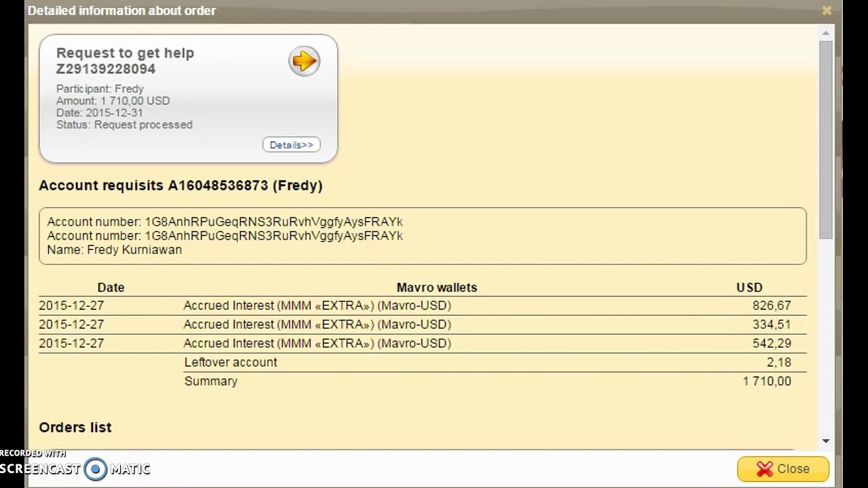Image resolution: width=868 pixels, height=488 pixels.
Task: Click the "Participant: Fredy" line
Action: click(100, 89)
